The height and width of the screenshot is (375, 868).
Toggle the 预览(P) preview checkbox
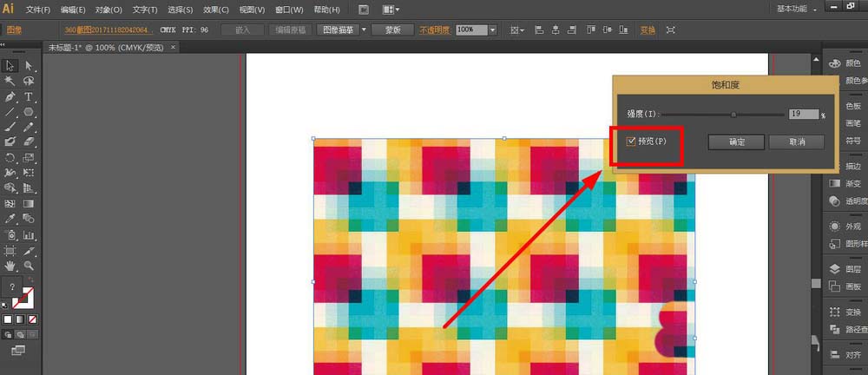(x=631, y=141)
